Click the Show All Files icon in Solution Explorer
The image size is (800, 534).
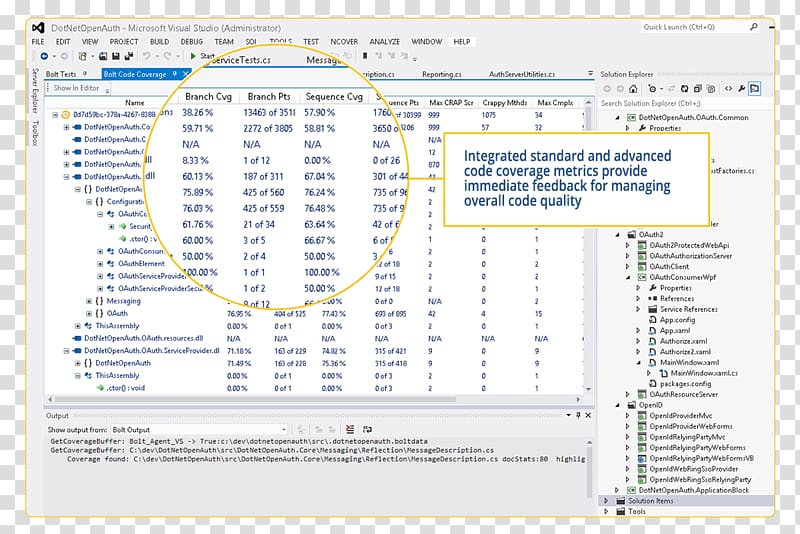coord(711,89)
